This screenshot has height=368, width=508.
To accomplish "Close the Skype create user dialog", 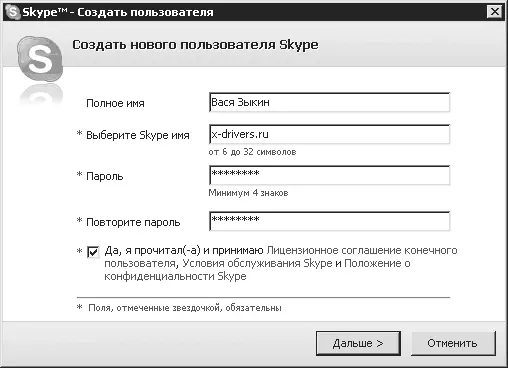I will tap(495, 12).
